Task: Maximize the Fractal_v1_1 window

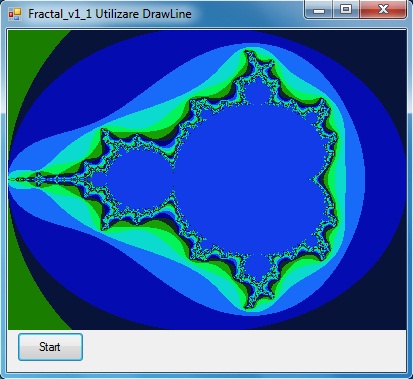Action: click(x=346, y=10)
